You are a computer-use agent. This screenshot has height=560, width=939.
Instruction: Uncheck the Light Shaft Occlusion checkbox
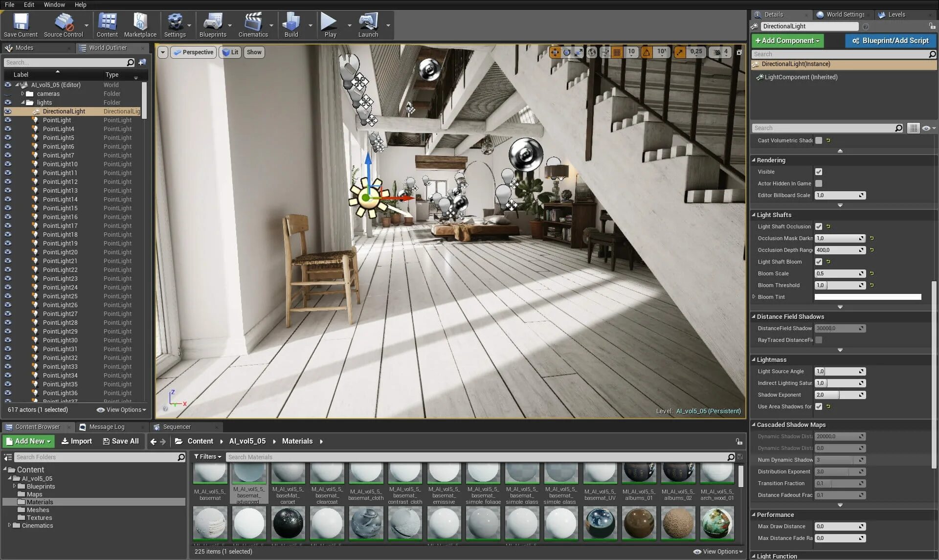coord(819,226)
